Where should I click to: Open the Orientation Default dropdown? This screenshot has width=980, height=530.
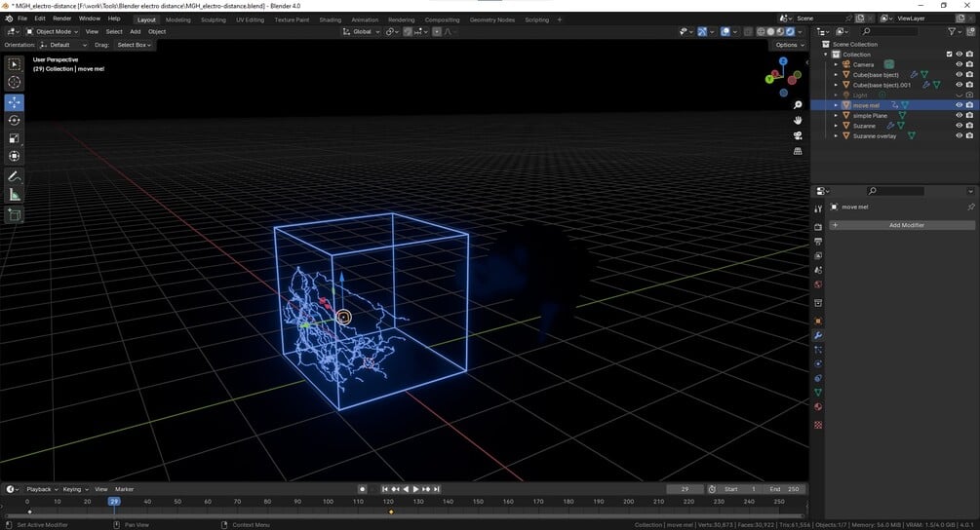[62, 45]
